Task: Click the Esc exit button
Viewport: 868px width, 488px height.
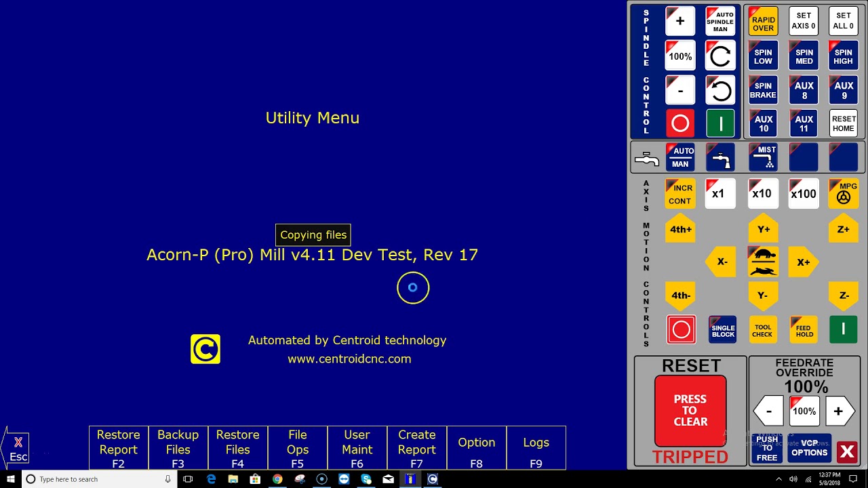Action: pos(18,449)
